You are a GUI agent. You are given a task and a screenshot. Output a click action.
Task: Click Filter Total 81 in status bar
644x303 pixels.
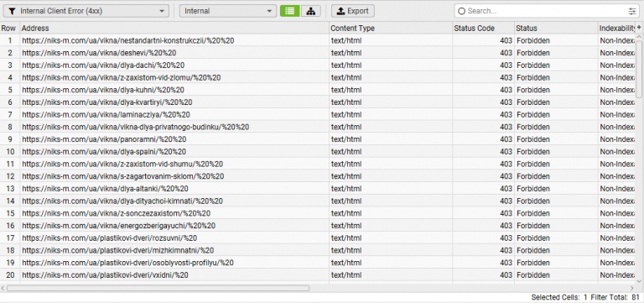pos(615,297)
